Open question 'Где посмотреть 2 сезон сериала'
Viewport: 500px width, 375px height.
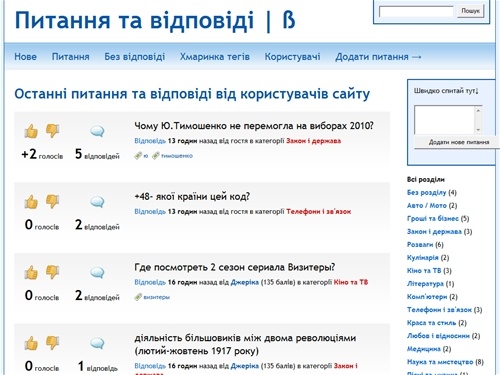pyautogui.click(x=235, y=267)
